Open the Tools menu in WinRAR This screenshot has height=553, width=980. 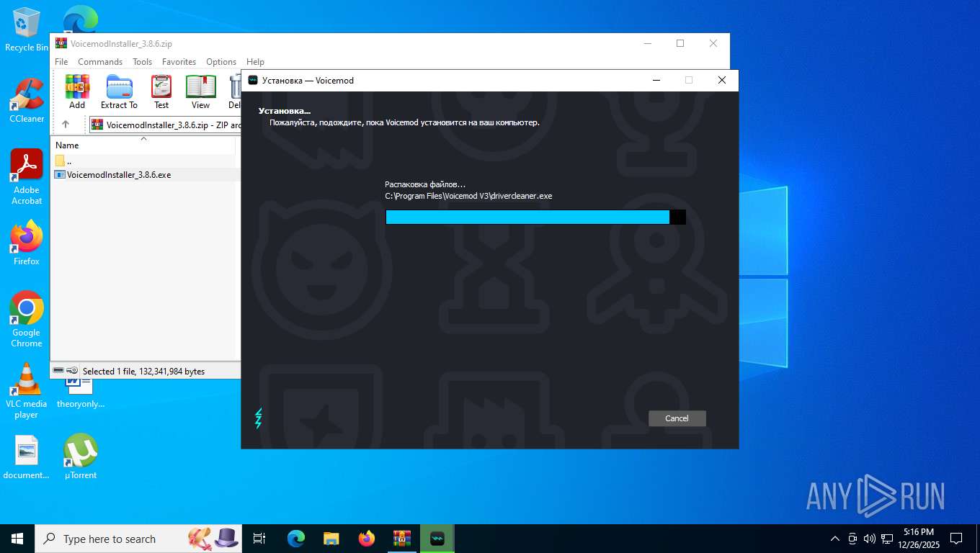(x=142, y=62)
